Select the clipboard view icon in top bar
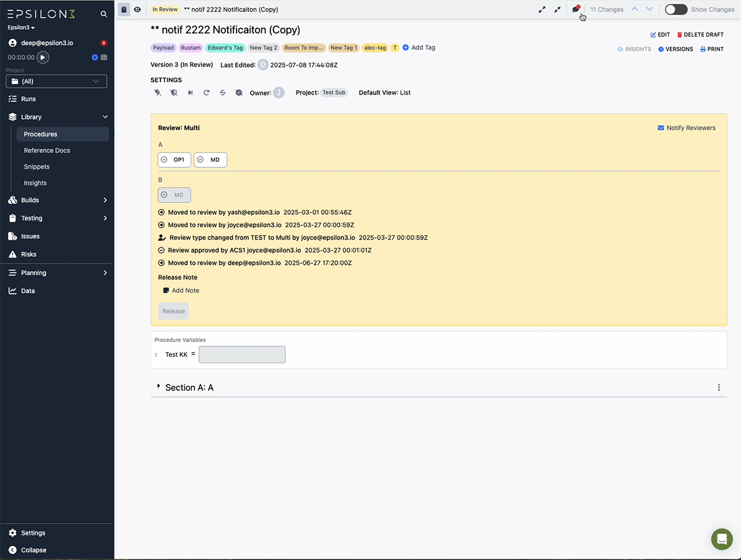Screen dimensions: 741x560 click(x=124, y=9)
